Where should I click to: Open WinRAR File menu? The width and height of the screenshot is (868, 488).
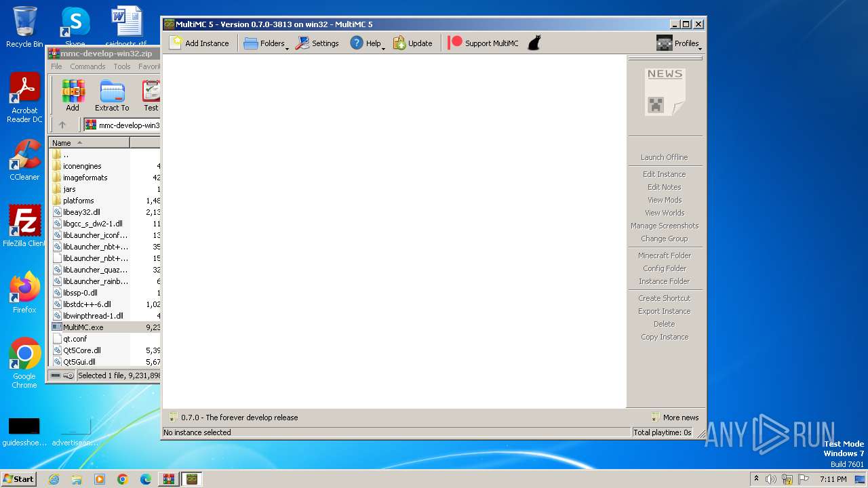pos(56,66)
